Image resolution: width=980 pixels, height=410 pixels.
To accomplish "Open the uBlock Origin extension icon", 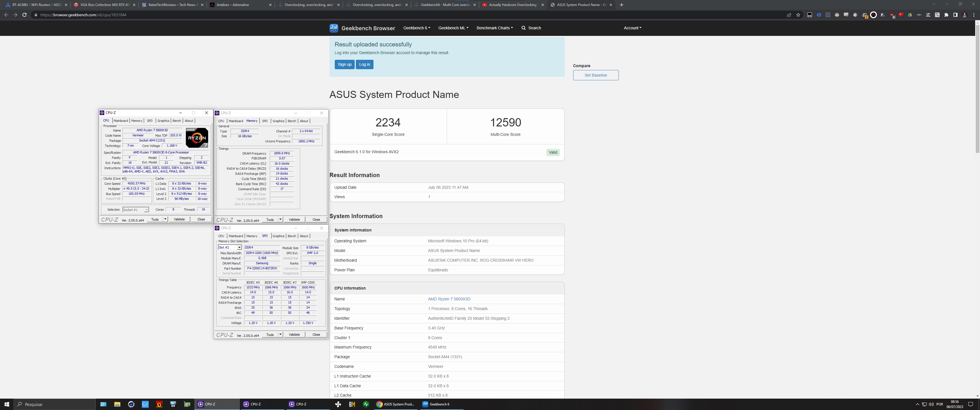I will coord(892,15).
